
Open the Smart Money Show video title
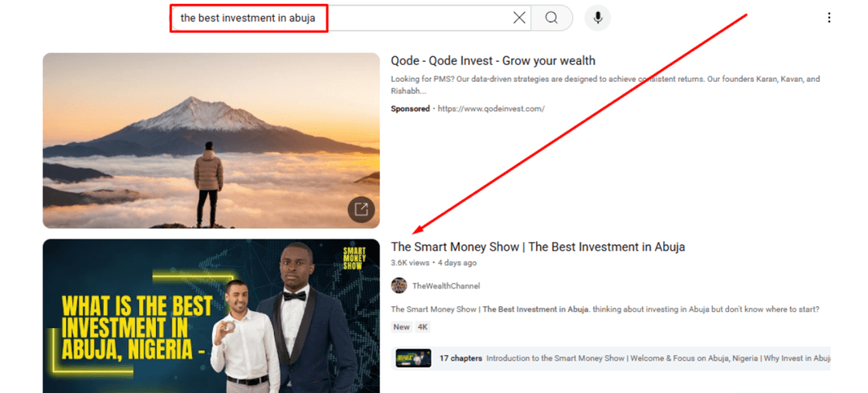click(538, 247)
